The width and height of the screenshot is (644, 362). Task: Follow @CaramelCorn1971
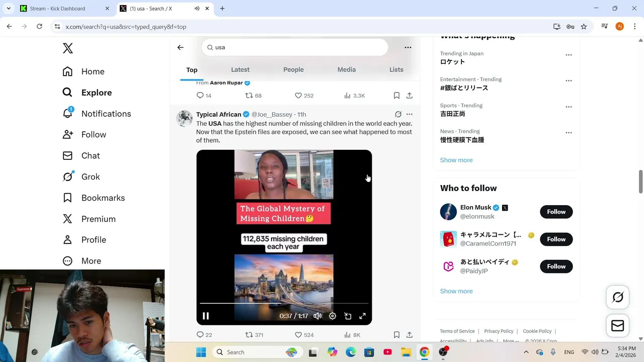[x=556, y=239]
